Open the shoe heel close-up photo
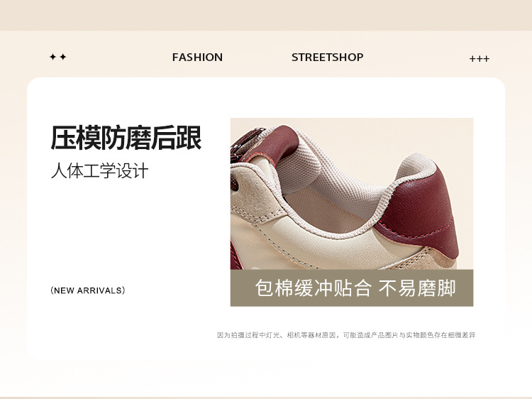The image size is (532, 399). point(352,194)
